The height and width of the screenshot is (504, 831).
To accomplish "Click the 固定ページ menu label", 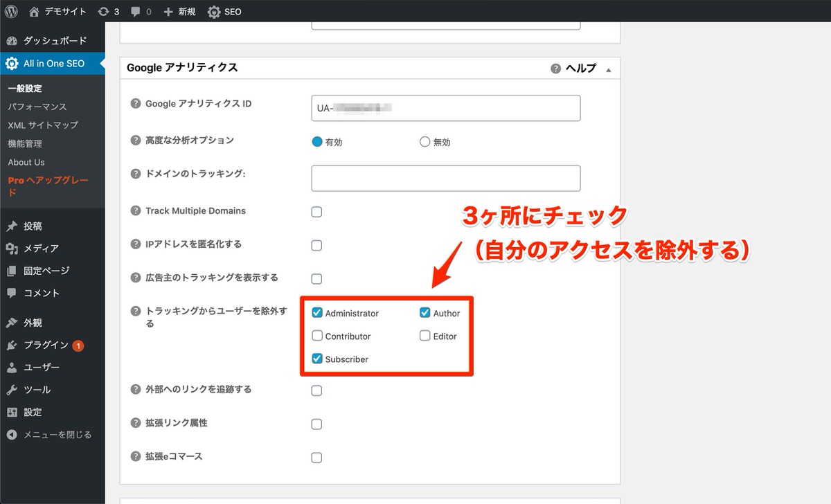I will click(46, 271).
